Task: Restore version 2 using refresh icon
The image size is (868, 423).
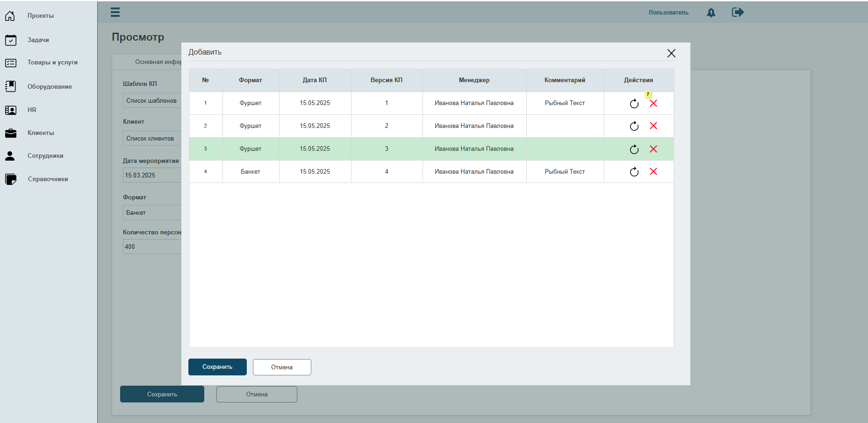Action: (x=634, y=126)
